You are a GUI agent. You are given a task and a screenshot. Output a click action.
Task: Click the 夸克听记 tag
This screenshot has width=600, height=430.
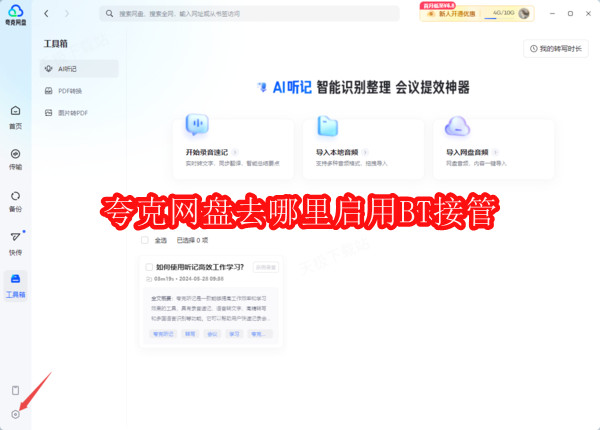163,334
